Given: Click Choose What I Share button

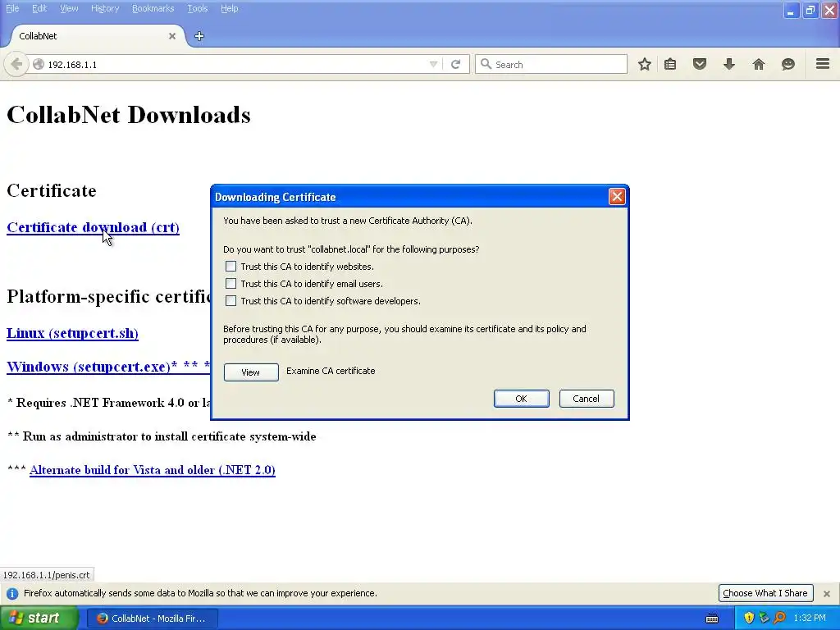Looking at the screenshot, I should (x=765, y=593).
